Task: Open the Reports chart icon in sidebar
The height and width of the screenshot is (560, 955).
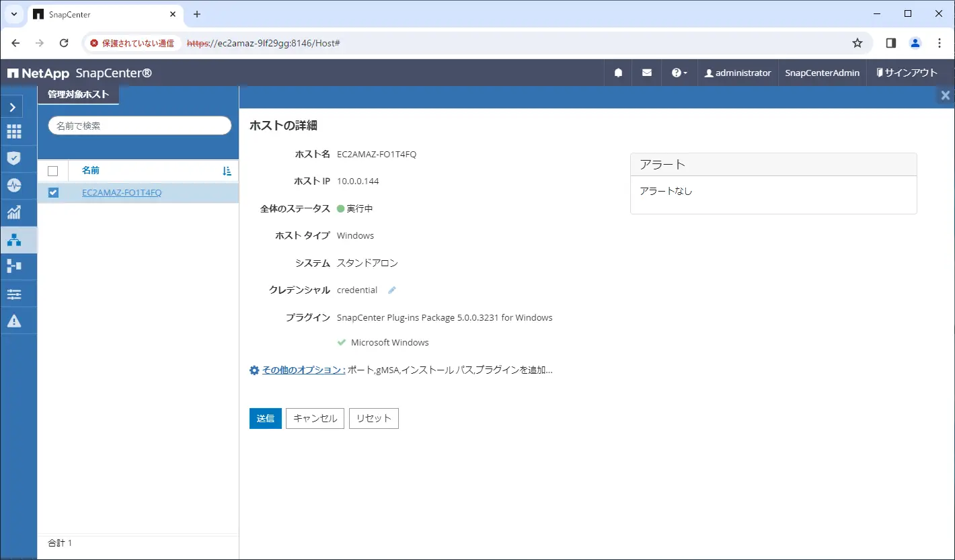Action: pyautogui.click(x=14, y=212)
